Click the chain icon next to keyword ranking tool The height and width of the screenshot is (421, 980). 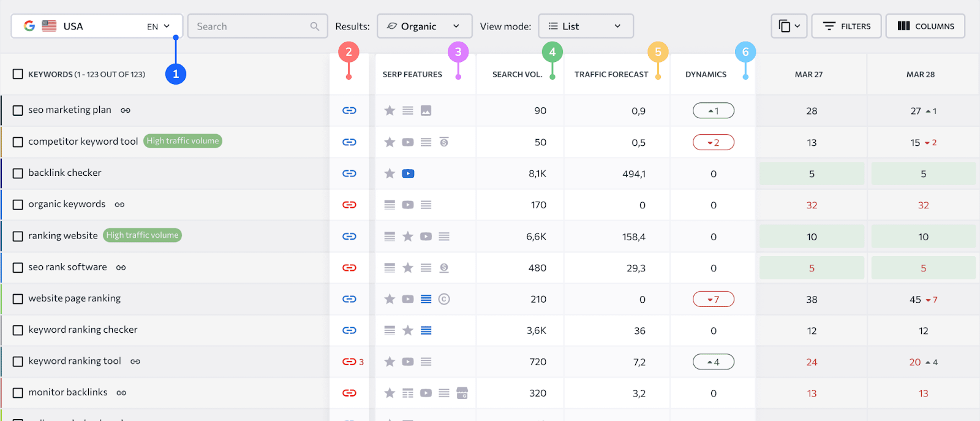pos(135,362)
